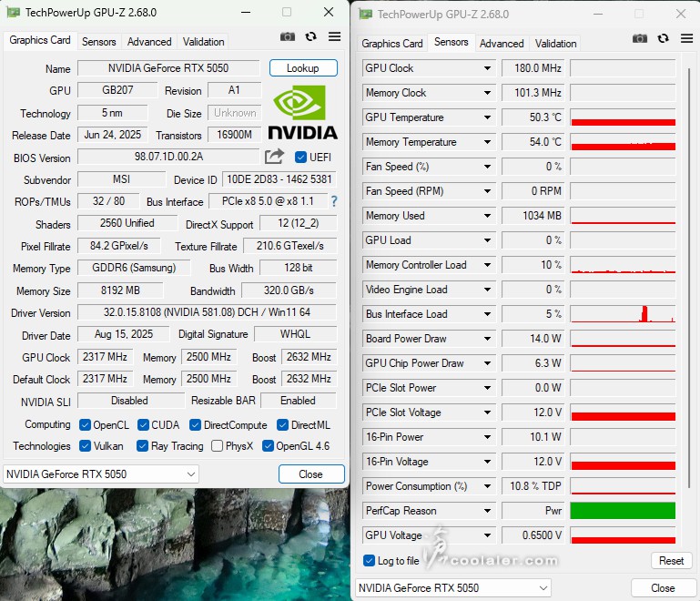The height and width of the screenshot is (601, 700).
Task: Click the Reset button
Action: click(x=672, y=560)
